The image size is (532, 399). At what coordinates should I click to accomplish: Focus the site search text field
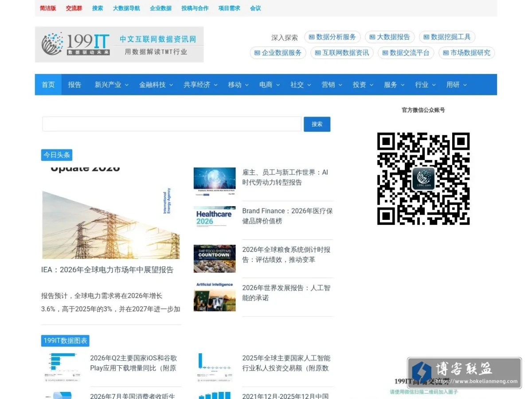[172, 124]
